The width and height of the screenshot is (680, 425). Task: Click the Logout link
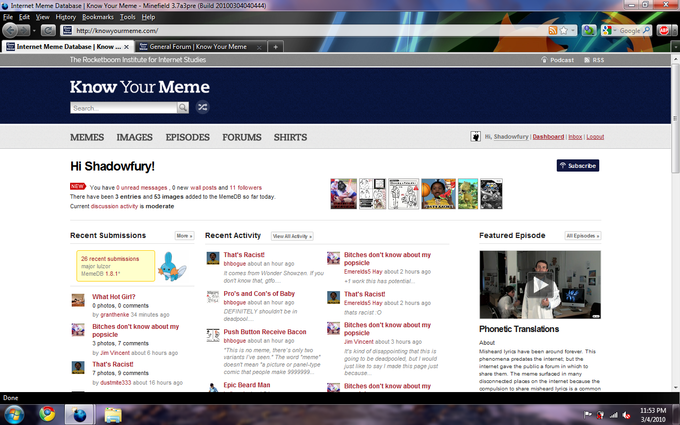(x=595, y=137)
